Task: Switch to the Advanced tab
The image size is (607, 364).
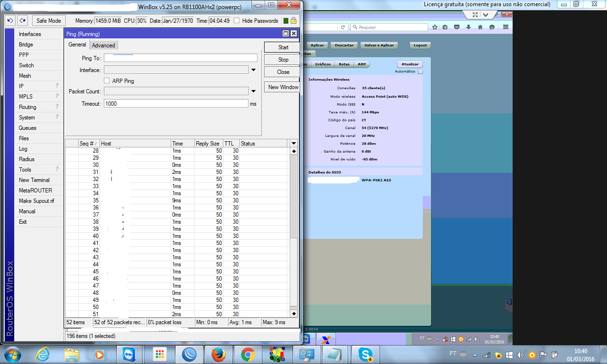Action: point(103,45)
